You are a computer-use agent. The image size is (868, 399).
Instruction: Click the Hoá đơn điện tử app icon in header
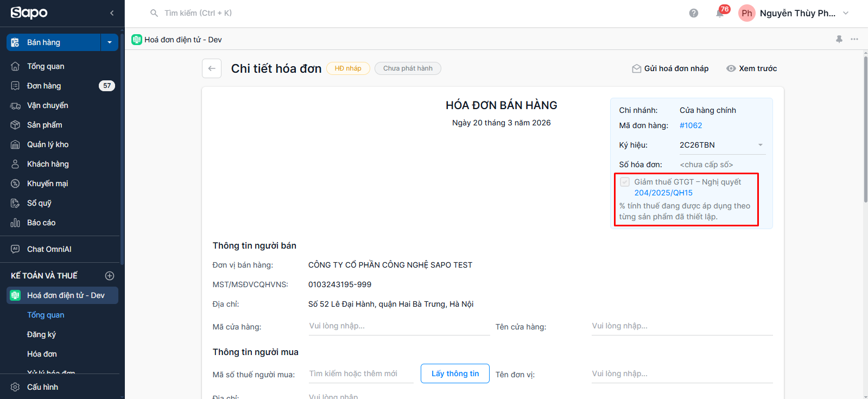click(137, 40)
